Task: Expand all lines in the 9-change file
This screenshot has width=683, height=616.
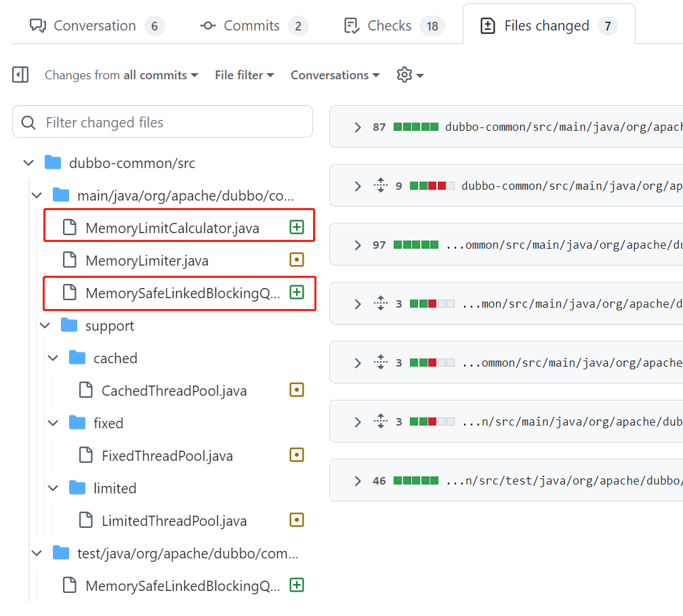Action: tap(381, 185)
